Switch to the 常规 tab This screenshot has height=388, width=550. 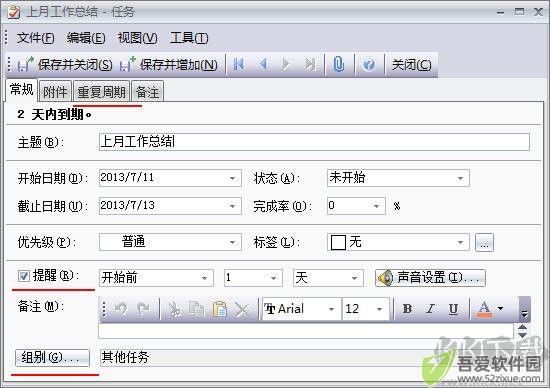(x=21, y=90)
